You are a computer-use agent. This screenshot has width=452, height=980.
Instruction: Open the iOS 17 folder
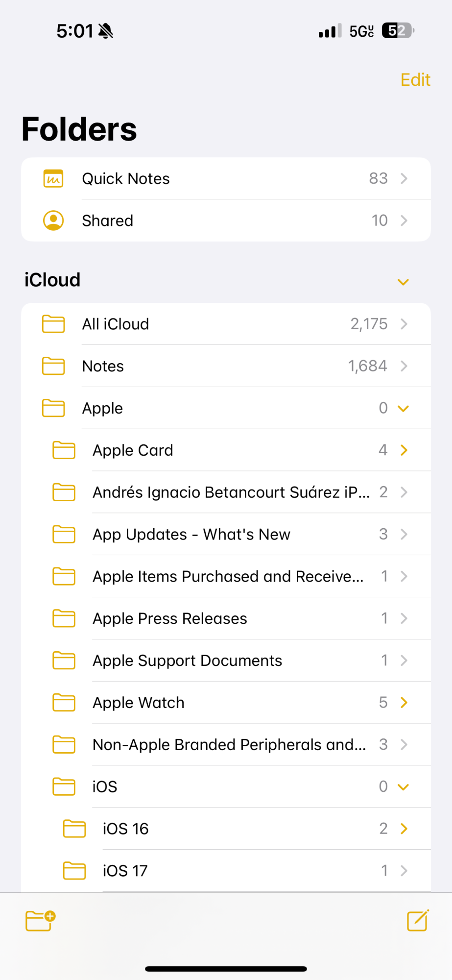pos(226,870)
